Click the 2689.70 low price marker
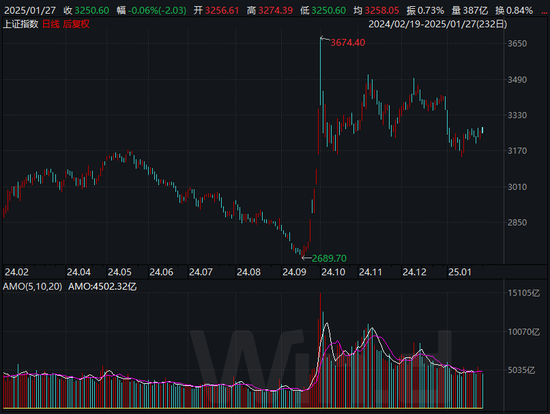This screenshot has height=414, width=550. click(329, 259)
